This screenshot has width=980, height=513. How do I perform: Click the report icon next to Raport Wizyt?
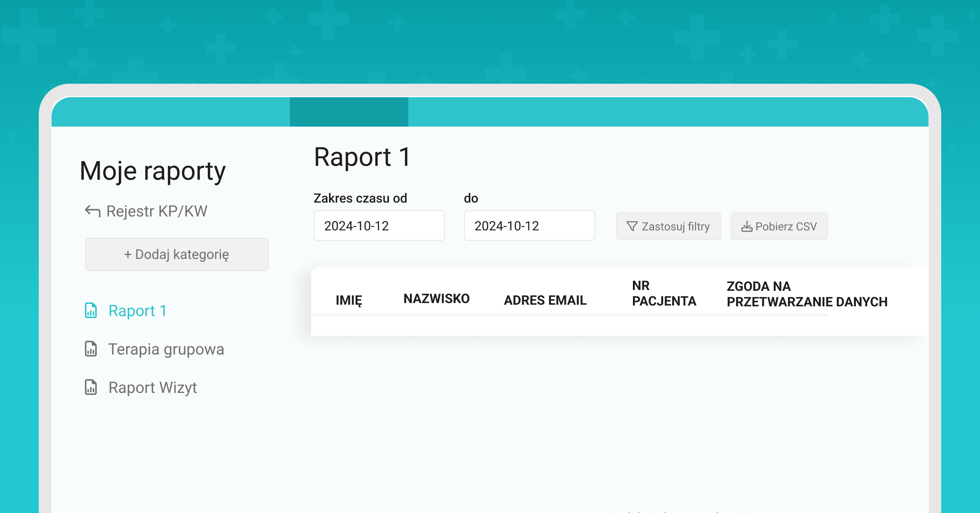pyautogui.click(x=91, y=387)
